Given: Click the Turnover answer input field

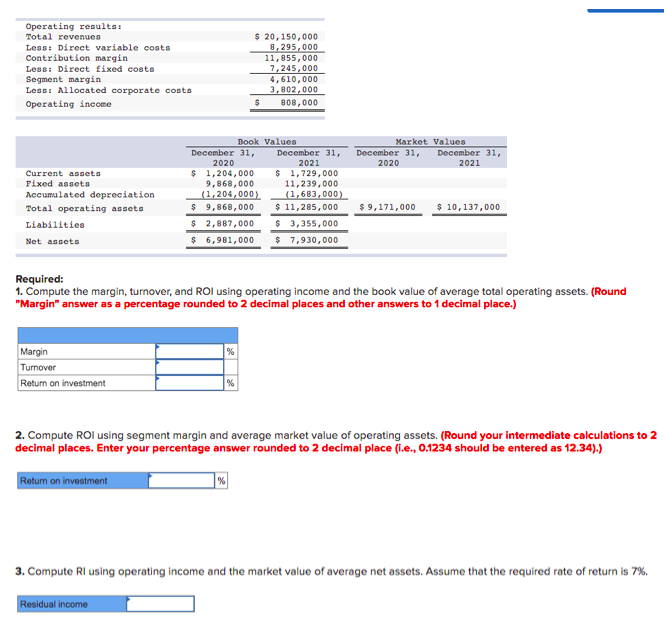Looking at the screenshot, I should pyautogui.click(x=189, y=367).
